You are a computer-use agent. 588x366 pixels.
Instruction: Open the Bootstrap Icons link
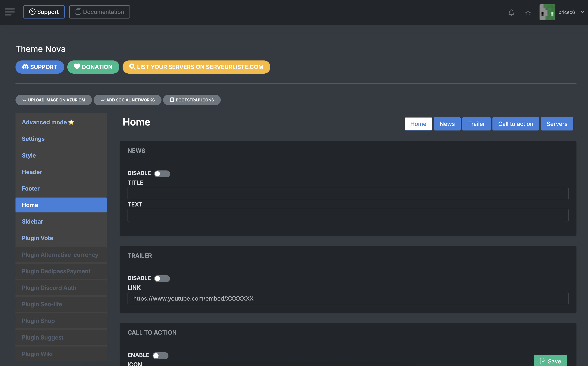coord(192,100)
